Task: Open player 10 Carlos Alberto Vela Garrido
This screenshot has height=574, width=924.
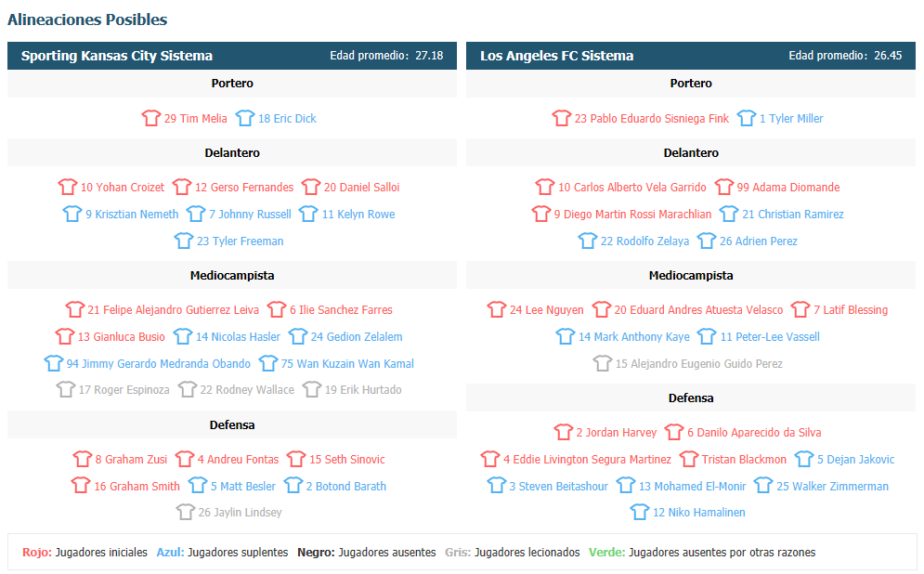Action: (x=631, y=188)
